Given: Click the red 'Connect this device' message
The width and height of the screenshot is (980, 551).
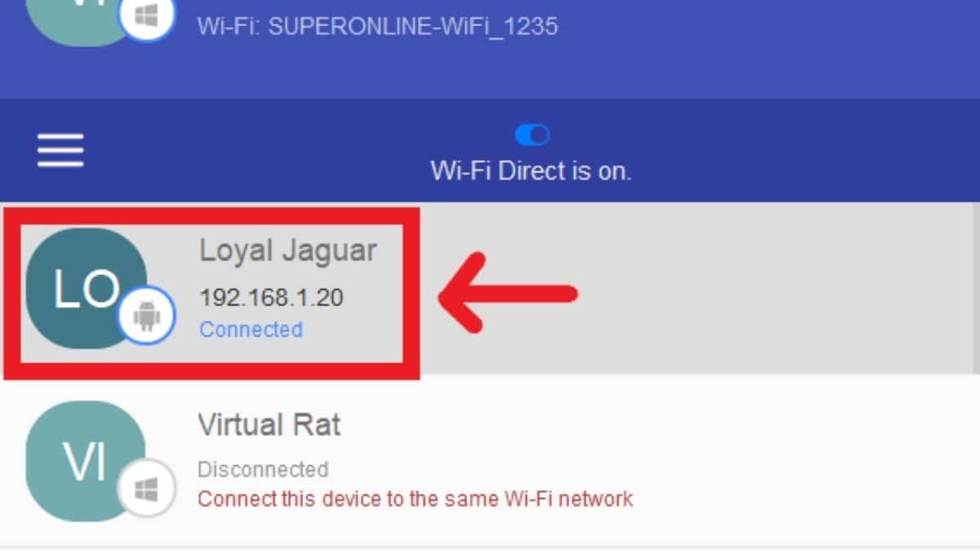Looking at the screenshot, I should coord(416,498).
